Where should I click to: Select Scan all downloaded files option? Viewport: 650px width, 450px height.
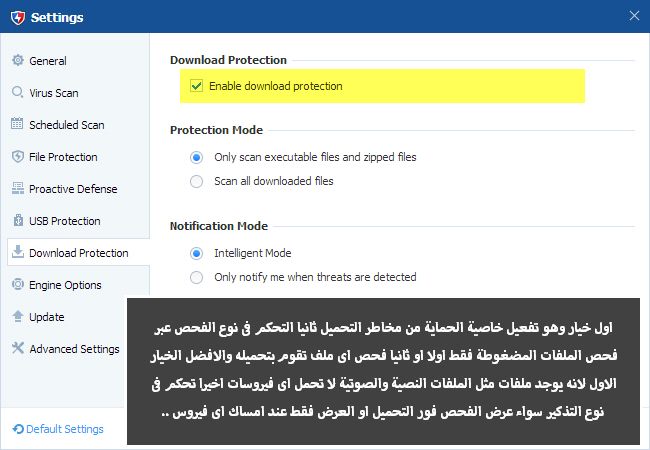(x=197, y=181)
